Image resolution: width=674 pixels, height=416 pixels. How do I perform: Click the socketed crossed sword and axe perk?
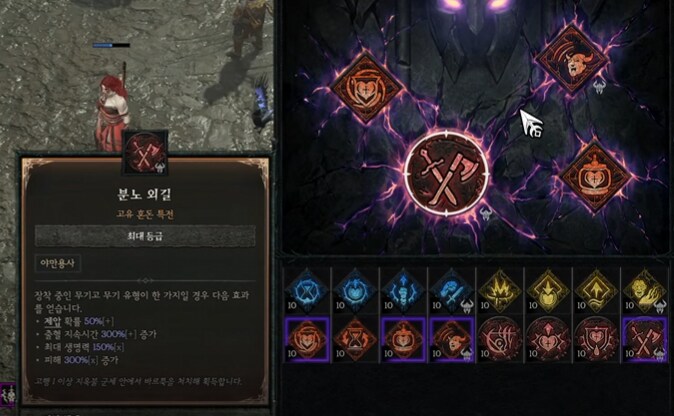(x=446, y=174)
